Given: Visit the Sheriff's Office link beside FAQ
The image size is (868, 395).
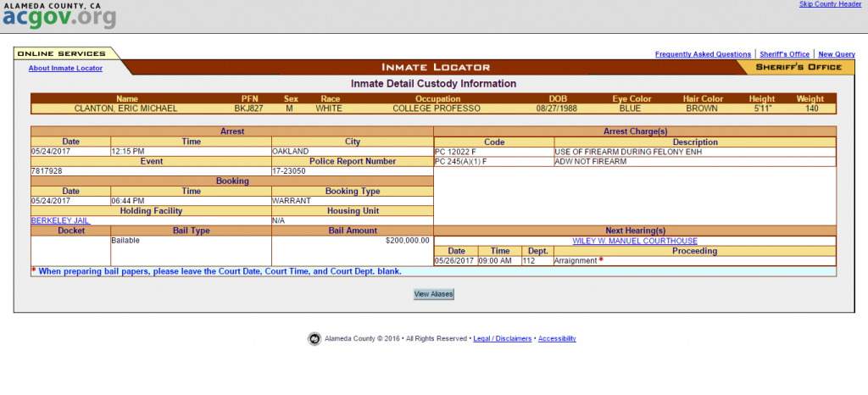Looking at the screenshot, I should pyautogui.click(x=784, y=54).
